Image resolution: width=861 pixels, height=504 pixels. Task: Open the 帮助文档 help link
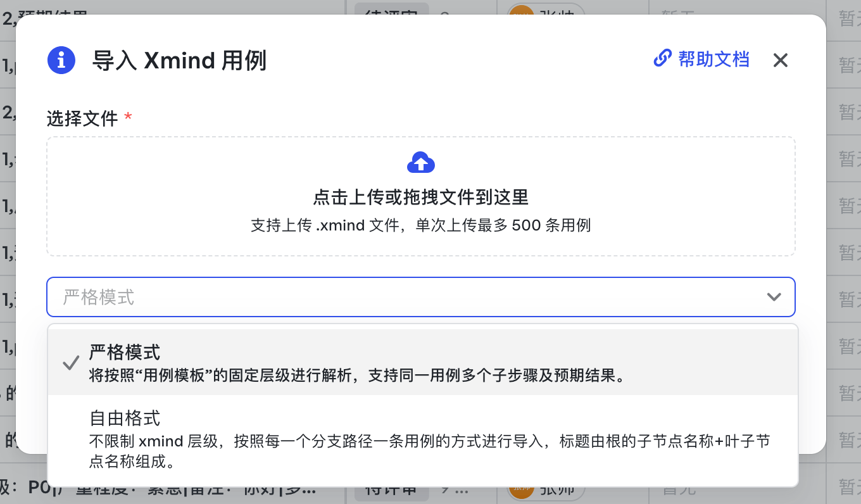(x=701, y=60)
